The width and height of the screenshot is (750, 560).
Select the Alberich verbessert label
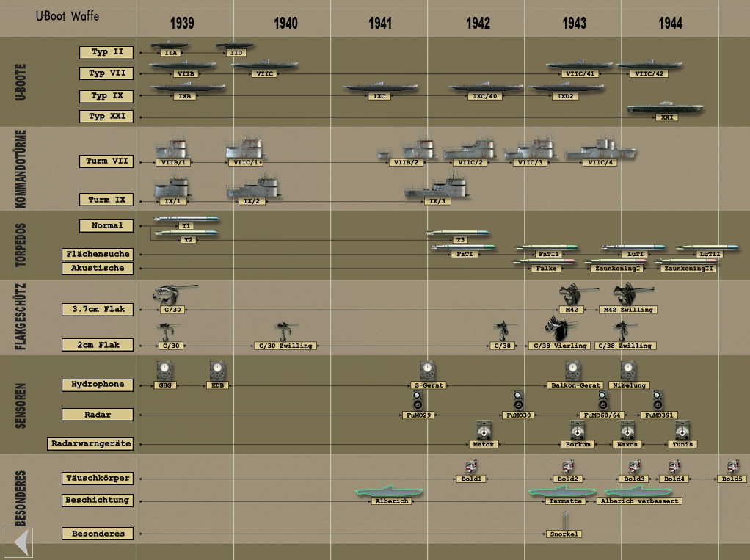[639, 501]
